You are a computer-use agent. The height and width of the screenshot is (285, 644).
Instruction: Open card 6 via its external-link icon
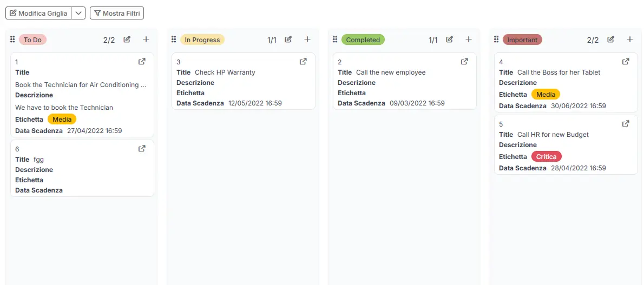tap(142, 149)
